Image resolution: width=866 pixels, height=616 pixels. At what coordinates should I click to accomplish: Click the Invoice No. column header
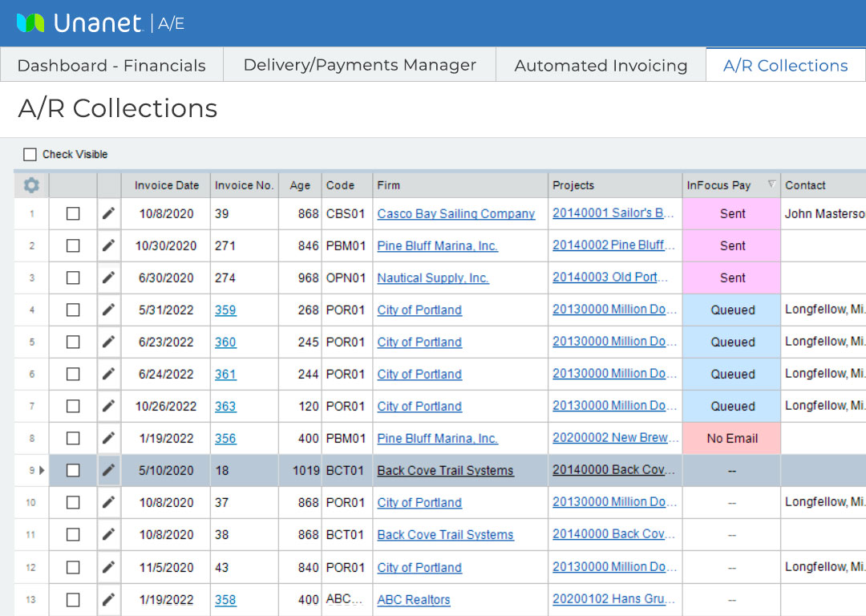pos(244,185)
